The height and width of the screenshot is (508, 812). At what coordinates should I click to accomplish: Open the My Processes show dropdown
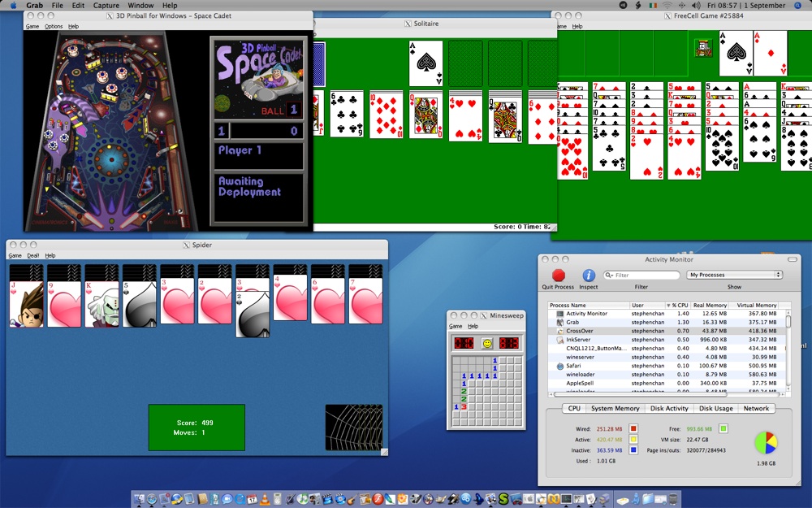[x=734, y=275]
